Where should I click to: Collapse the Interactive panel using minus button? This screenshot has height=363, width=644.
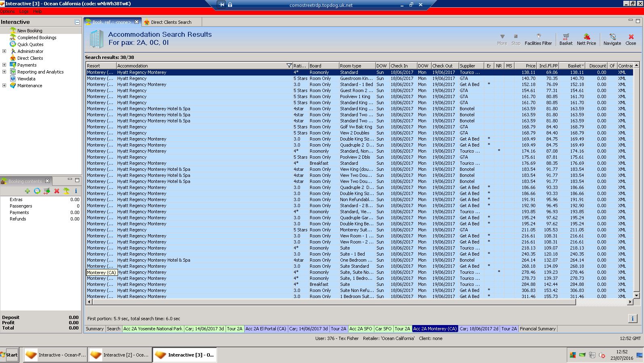tap(77, 22)
